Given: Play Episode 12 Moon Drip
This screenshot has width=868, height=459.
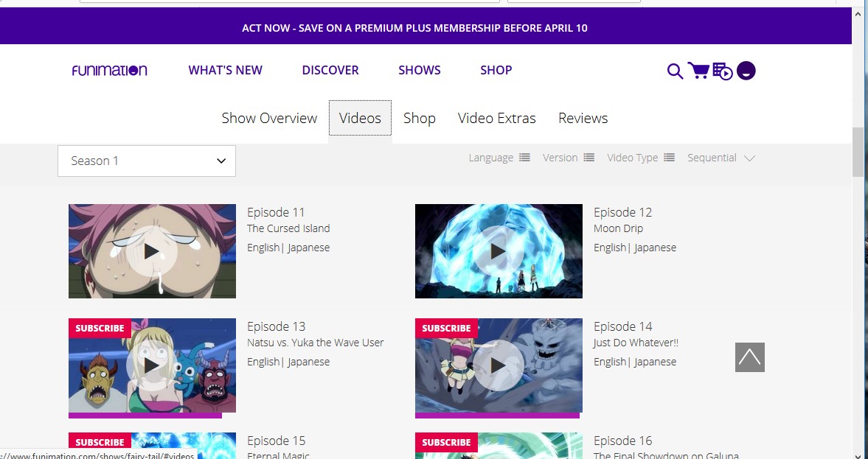Looking at the screenshot, I should point(499,251).
